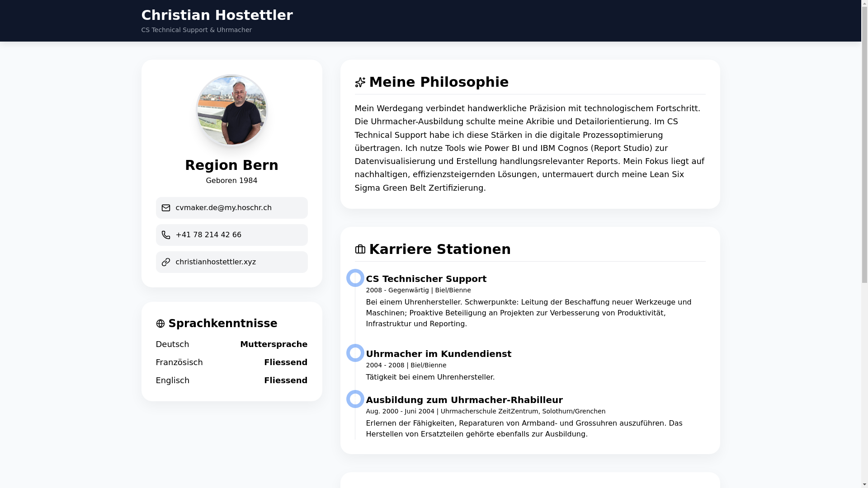Click the Sprachkenntnisse section heading
The image size is (868, 488).
point(222,324)
